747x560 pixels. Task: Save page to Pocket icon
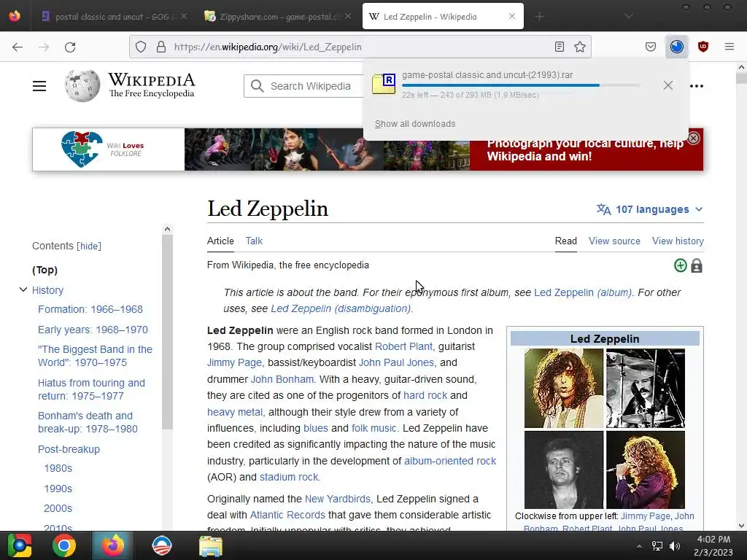coord(651,47)
